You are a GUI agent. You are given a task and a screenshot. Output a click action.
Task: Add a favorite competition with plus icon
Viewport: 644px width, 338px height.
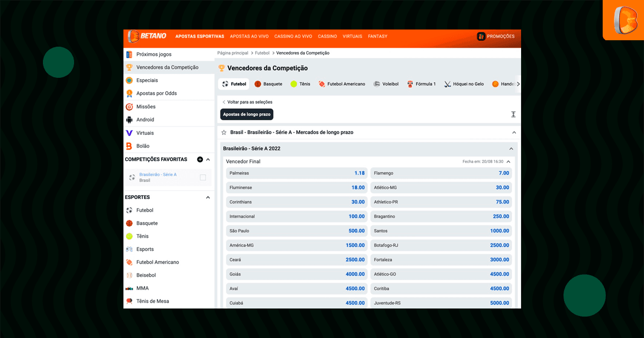coord(200,159)
